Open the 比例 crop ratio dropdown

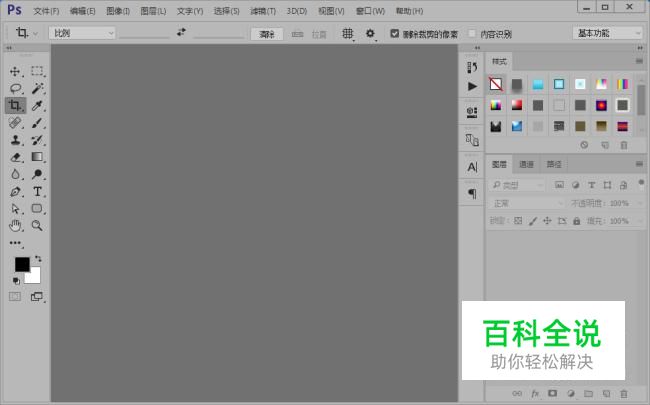click(x=82, y=33)
